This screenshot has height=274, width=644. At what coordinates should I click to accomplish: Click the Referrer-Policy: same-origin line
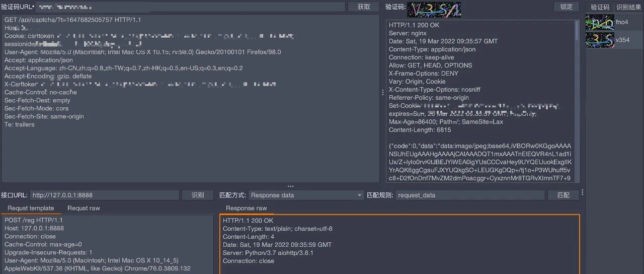point(429,98)
